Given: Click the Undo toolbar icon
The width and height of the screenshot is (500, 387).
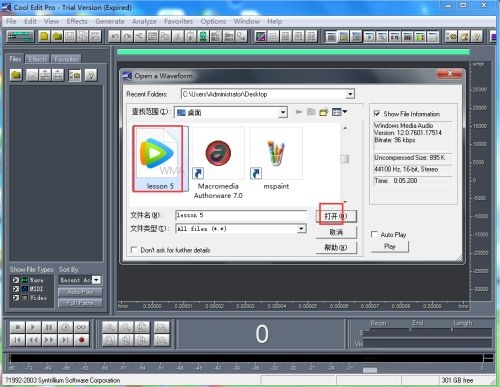Looking at the screenshot, I should click(x=114, y=36).
